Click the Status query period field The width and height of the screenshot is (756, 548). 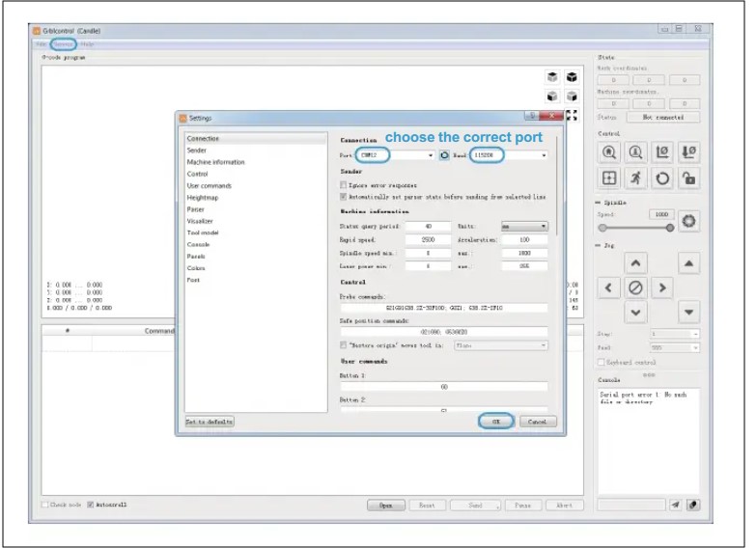coord(428,226)
